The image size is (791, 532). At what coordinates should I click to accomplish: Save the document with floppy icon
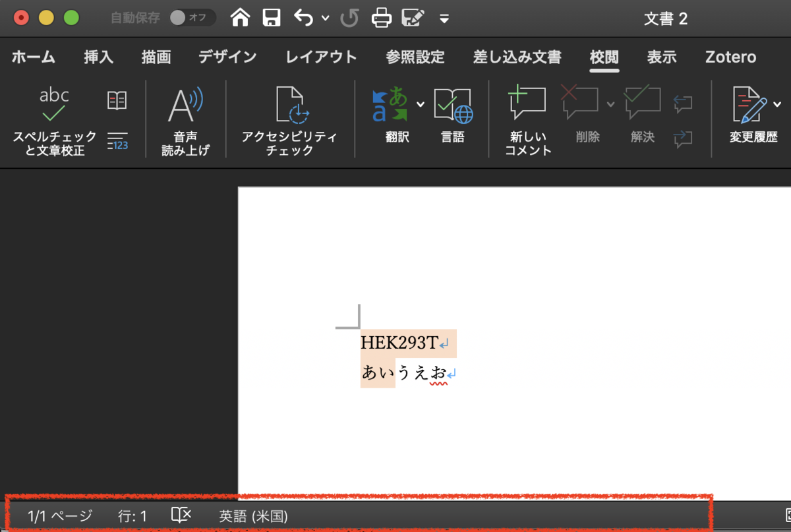pyautogui.click(x=272, y=18)
